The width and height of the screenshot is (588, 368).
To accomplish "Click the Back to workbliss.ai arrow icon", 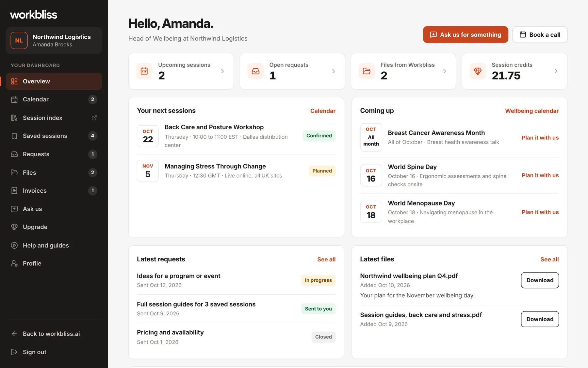I will [14, 334].
